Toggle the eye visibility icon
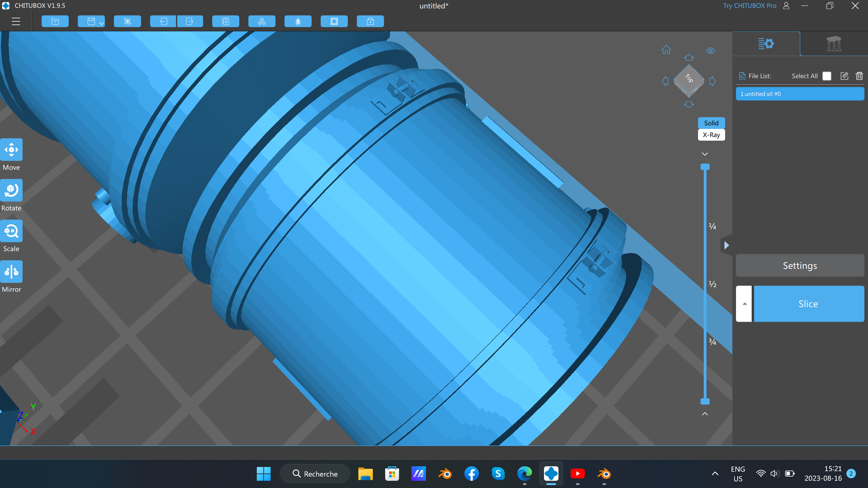The width and height of the screenshot is (868, 488). [710, 51]
